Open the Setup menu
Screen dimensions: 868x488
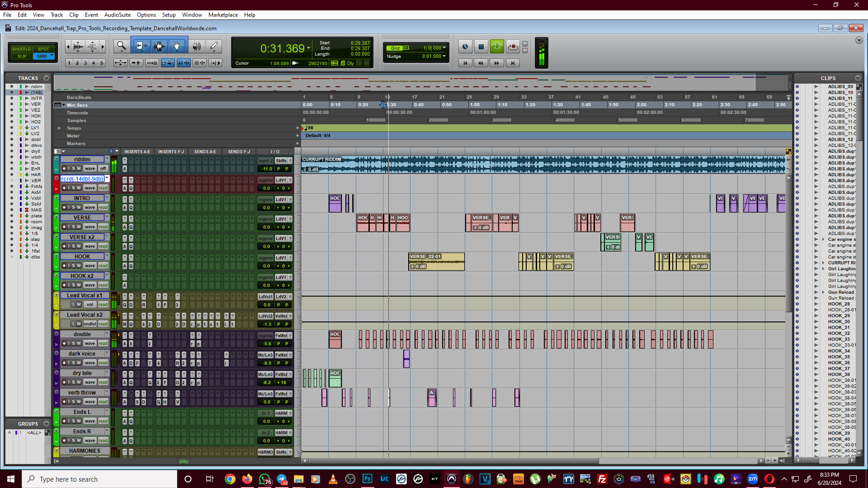[169, 15]
